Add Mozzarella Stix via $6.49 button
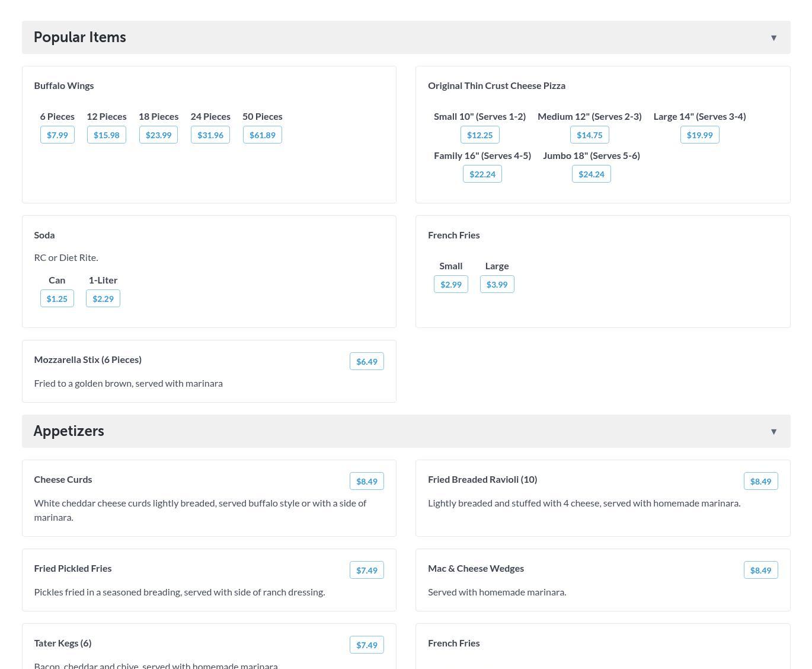This screenshot has height=669, width=812. pyautogui.click(x=366, y=362)
